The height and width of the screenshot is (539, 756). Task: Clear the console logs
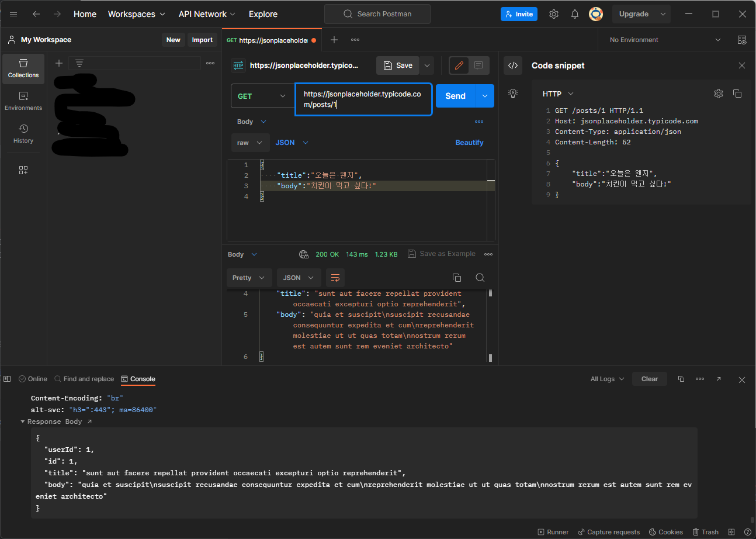pyautogui.click(x=650, y=379)
